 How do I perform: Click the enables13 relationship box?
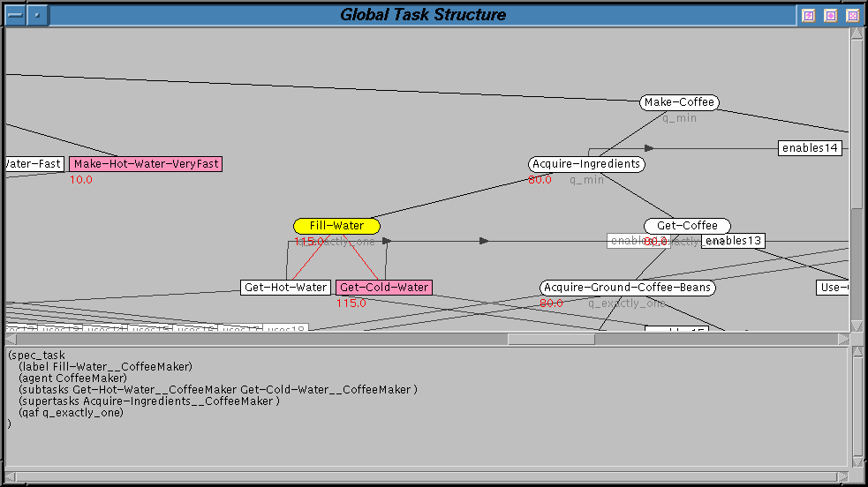click(x=733, y=241)
